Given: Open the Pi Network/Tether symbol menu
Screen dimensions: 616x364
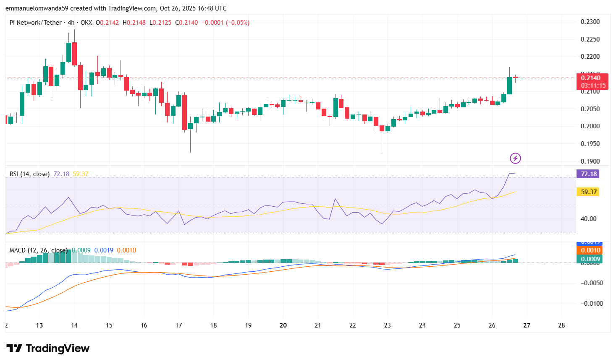Looking at the screenshot, I should coord(35,23).
